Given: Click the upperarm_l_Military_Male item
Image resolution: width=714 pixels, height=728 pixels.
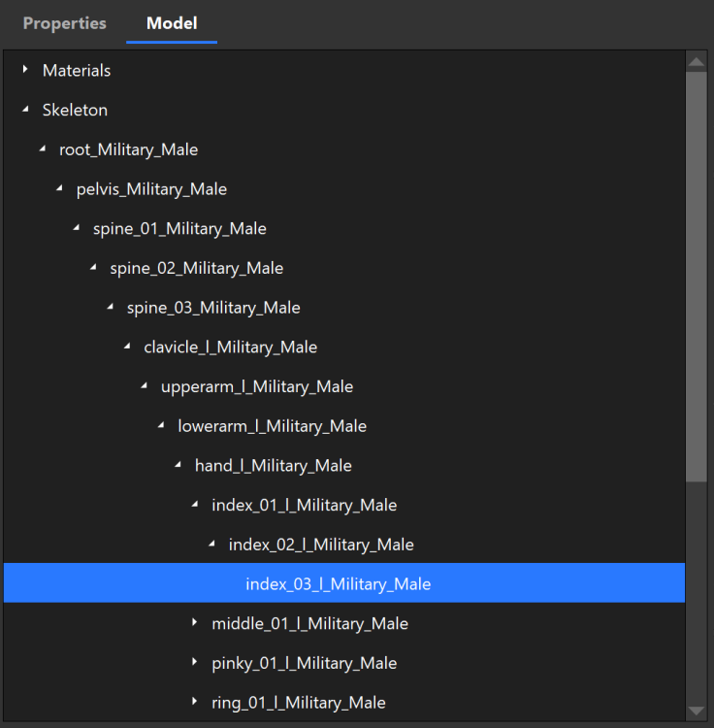Looking at the screenshot, I should pos(256,386).
